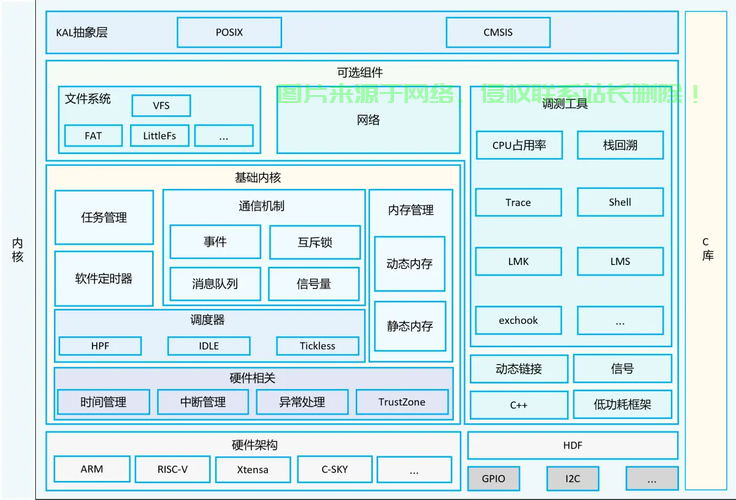Click the Shell box
Image resolution: width=736 pixels, height=500 pixels.
click(x=620, y=202)
